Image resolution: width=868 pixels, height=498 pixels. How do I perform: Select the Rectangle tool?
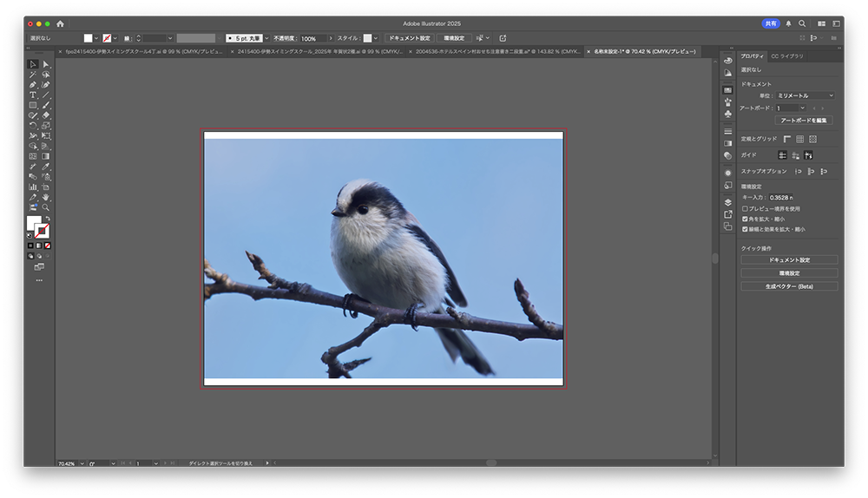click(x=33, y=105)
